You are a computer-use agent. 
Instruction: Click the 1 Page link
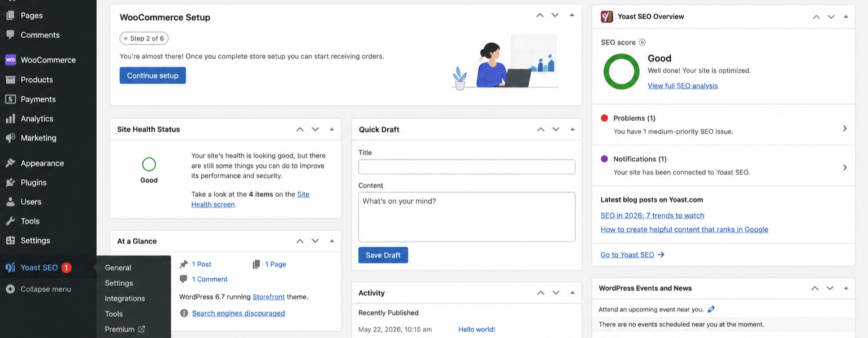pyautogui.click(x=276, y=264)
